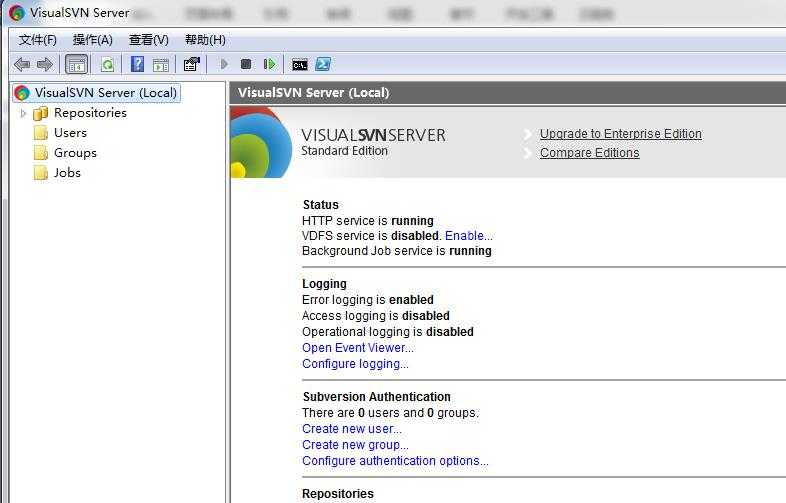The height and width of the screenshot is (503, 786).
Task: Open the 文件(F) menu
Action: click(x=38, y=40)
